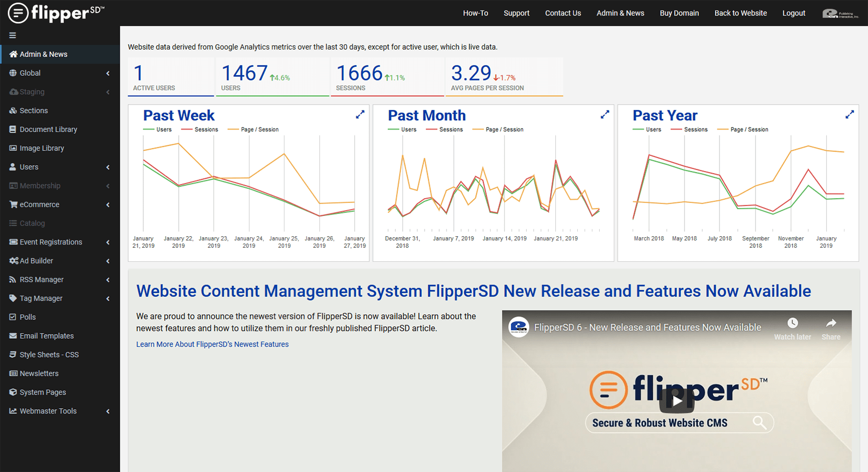Click the Users person icon in sidebar
868x472 pixels.
[x=13, y=167]
